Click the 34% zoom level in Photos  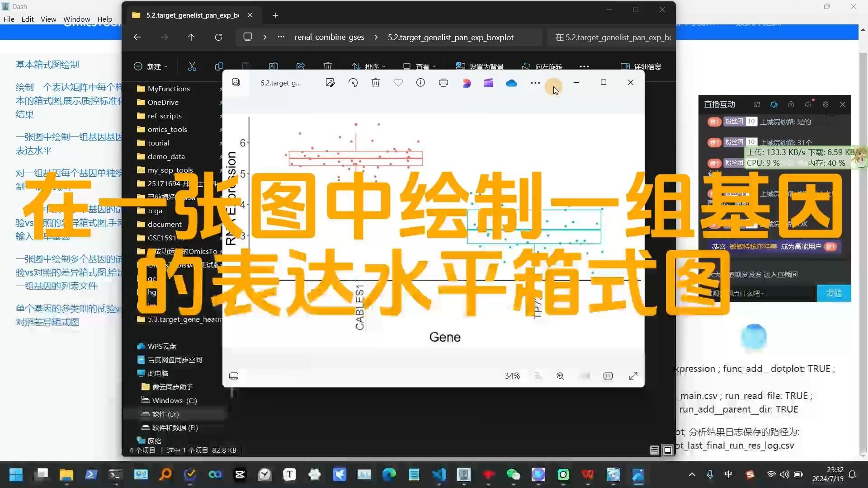[x=512, y=376]
